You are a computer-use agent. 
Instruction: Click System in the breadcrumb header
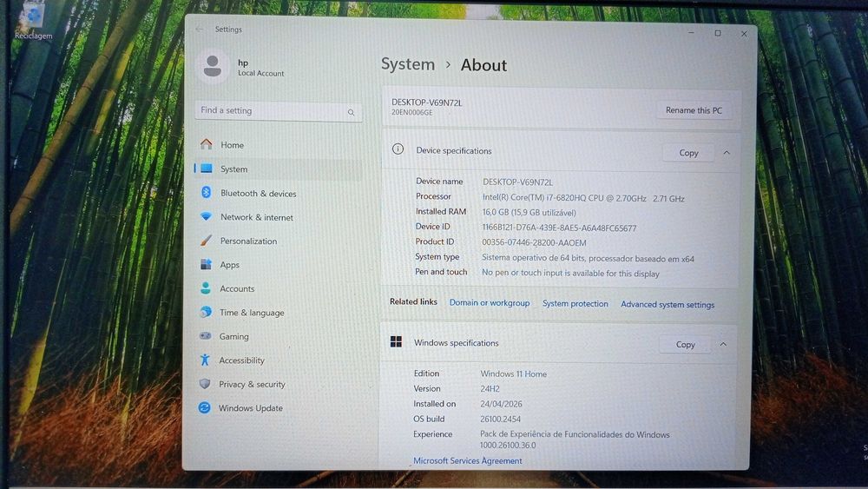408,64
